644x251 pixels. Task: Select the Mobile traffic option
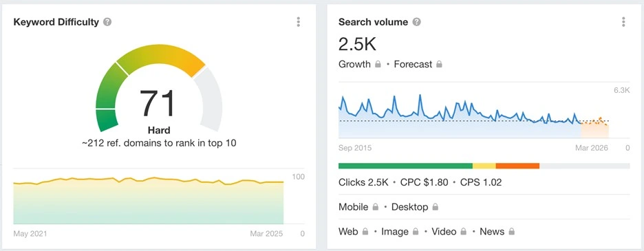(x=358, y=207)
